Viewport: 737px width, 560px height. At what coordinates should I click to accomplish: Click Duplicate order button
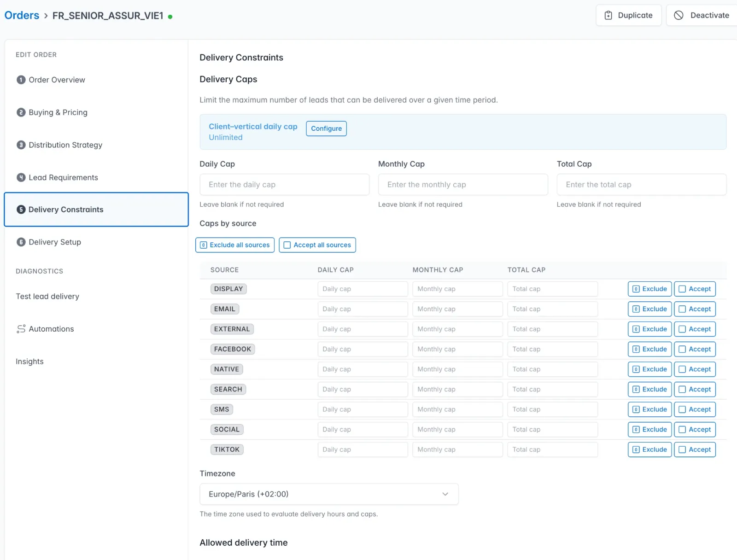click(x=628, y=15)
